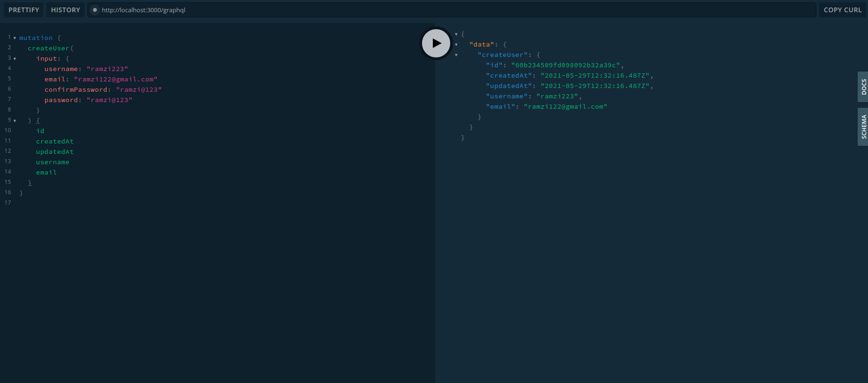This screenshot has width=868, height=383.
Task: Fold the selection set at line 9
Action: click(x=15, y=121)
